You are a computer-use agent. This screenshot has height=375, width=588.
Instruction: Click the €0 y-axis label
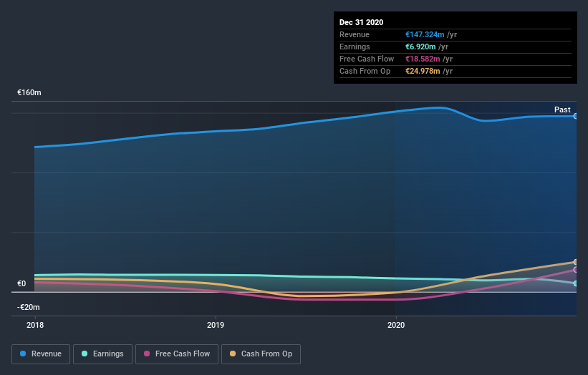[21, 283]
